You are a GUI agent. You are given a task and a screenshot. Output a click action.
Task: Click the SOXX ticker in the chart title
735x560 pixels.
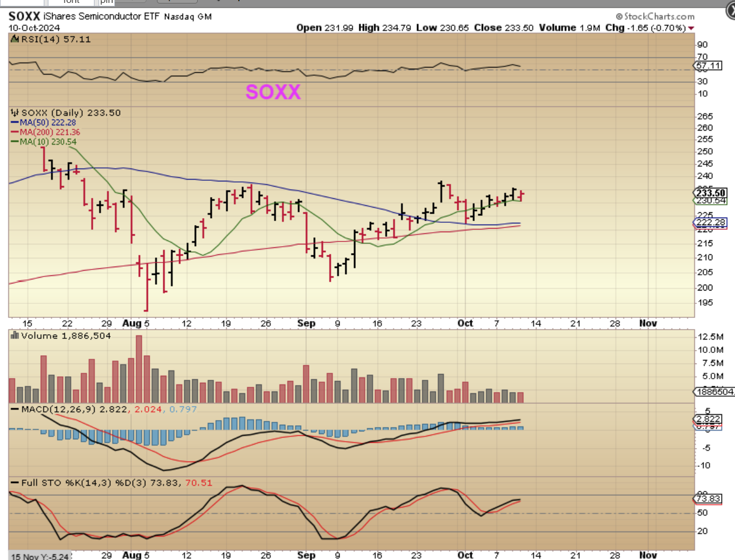[24, 16]
